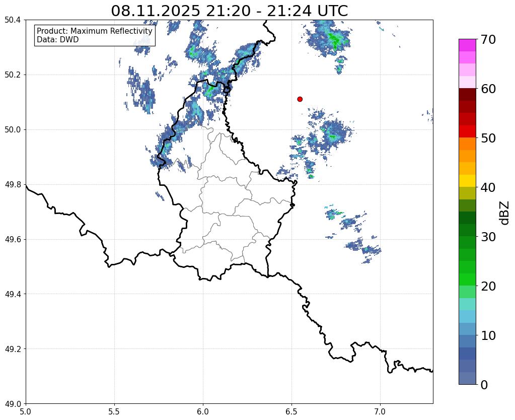
Task: Click the yellow 40 dBZ colorbar segment
Action: click(x=467, y=181)
